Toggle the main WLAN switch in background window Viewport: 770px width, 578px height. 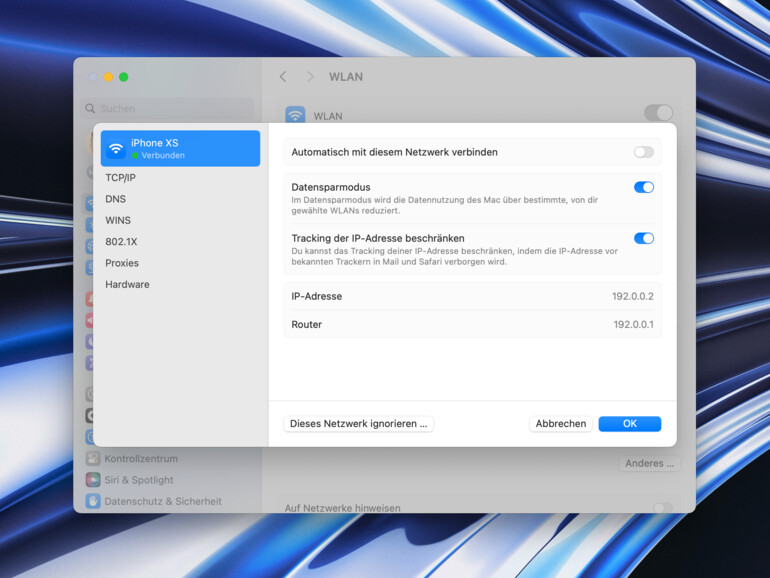click(658, 112)
